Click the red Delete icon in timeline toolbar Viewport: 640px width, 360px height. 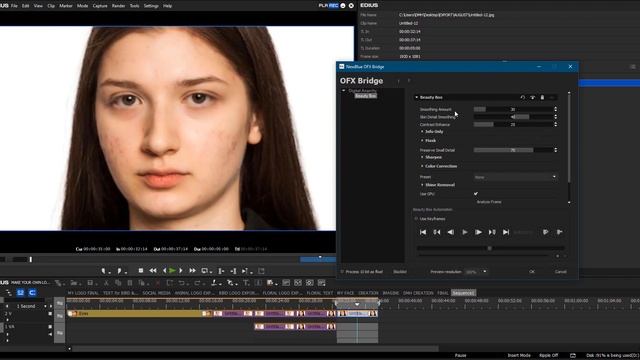point(158,282)
